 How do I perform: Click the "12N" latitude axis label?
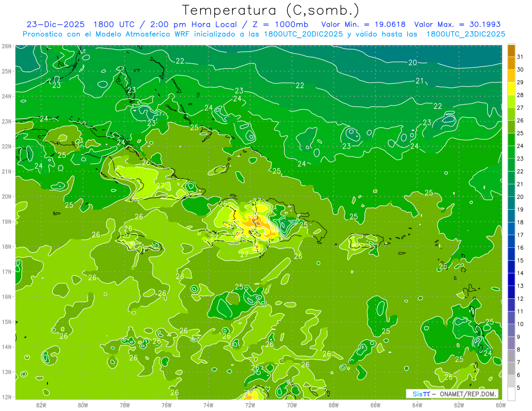coord(6,397)
